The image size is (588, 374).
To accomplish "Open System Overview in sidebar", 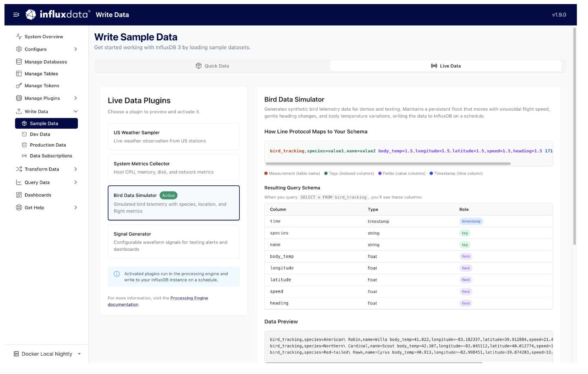I will pos(44,37).
